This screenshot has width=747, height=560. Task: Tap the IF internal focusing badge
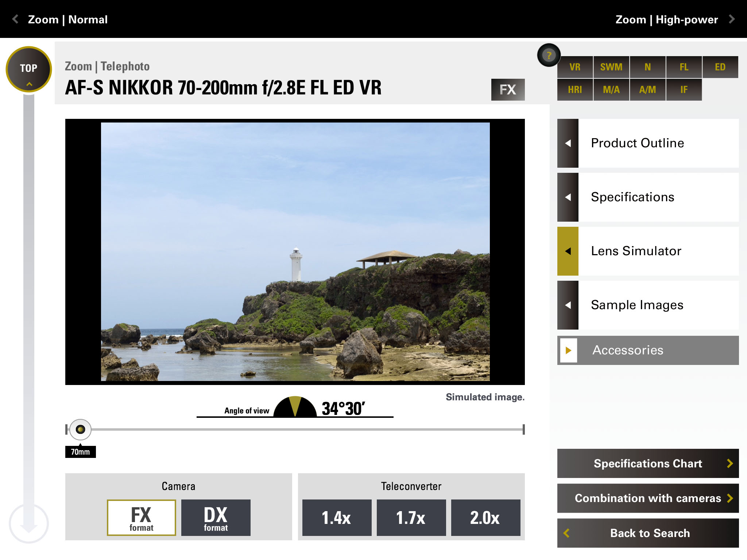684,90
